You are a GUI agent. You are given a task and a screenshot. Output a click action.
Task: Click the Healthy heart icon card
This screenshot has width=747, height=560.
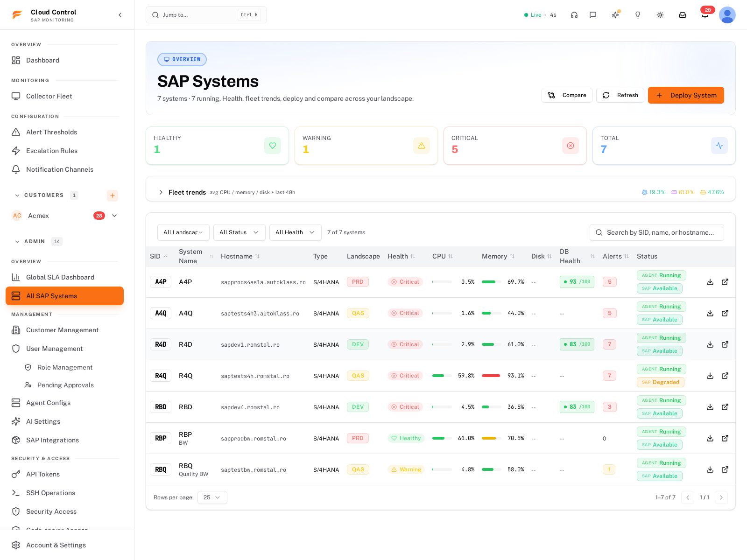point(273,146)
